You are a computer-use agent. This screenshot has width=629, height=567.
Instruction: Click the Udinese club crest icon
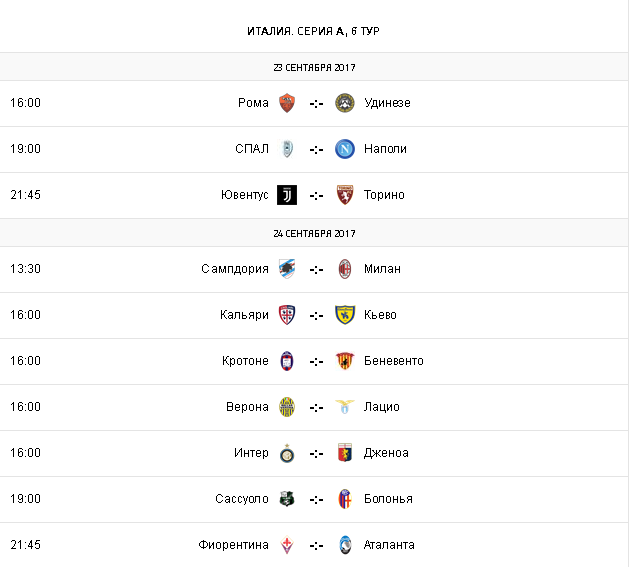pyautogui.click(x=345, y=103)
